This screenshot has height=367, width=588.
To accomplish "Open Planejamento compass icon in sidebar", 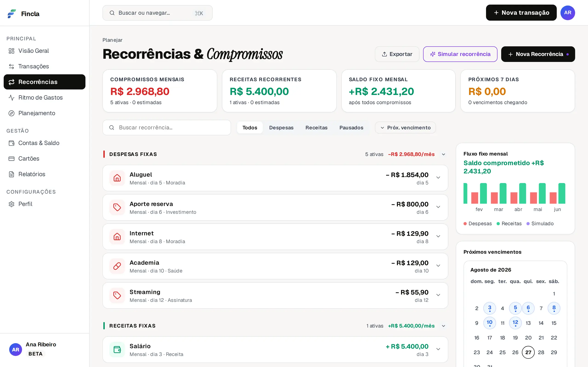I will (x=11, y=113).
